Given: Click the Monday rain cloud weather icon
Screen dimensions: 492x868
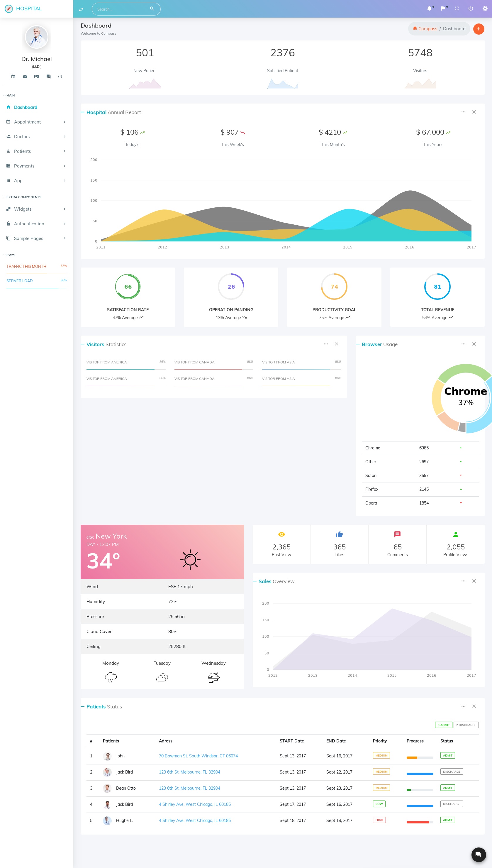Looking at the screenshot, I should click(111, 677).
